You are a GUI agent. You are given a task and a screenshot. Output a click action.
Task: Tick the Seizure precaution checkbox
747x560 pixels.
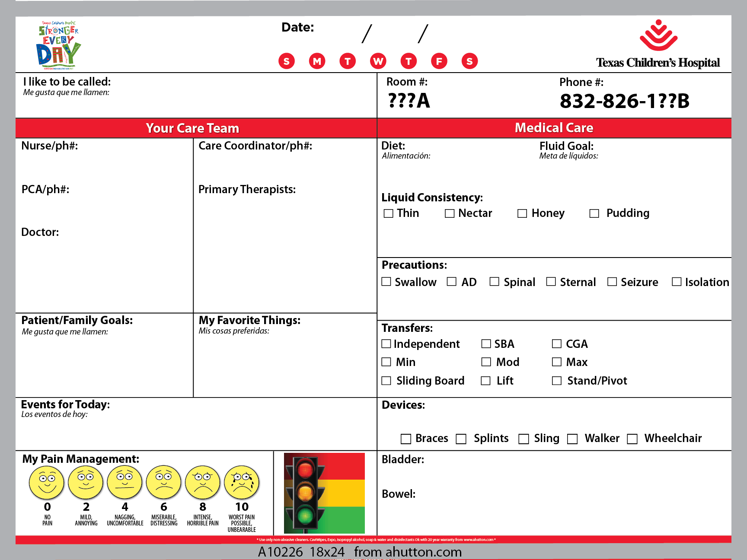click(612, 282)
